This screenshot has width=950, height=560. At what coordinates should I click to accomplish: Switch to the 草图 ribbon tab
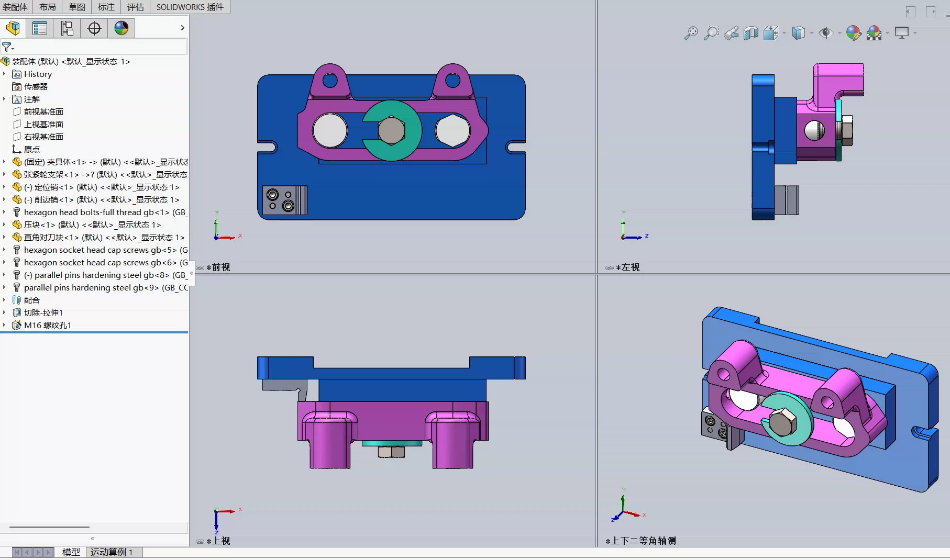77,7
